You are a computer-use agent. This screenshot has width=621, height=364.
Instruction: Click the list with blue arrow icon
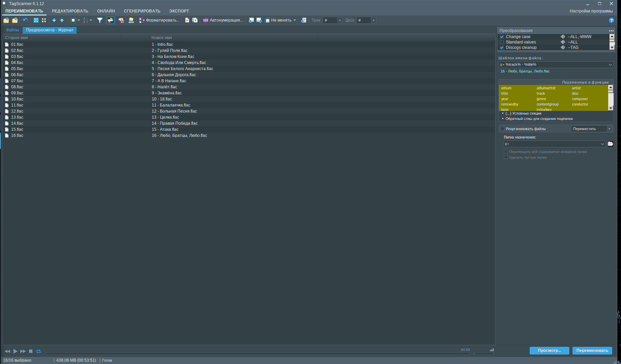pos(304,20)
